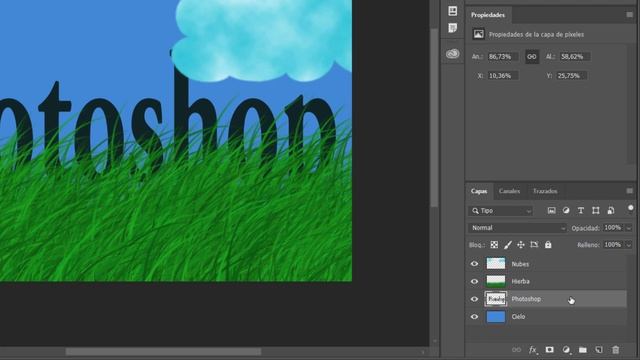Screen dimensions: 640x360
Task: Filter layers by adjustment layers icon
Action: 566,211
